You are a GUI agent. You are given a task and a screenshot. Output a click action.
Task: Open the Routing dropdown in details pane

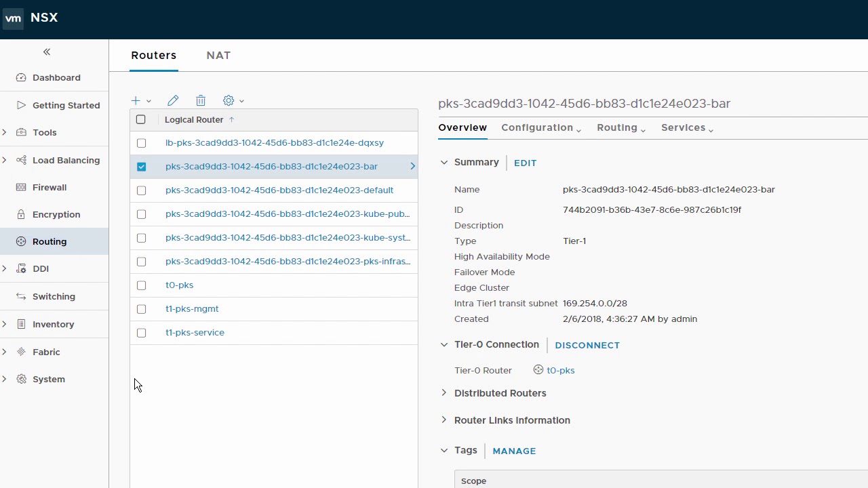click(x=620, y=127)
